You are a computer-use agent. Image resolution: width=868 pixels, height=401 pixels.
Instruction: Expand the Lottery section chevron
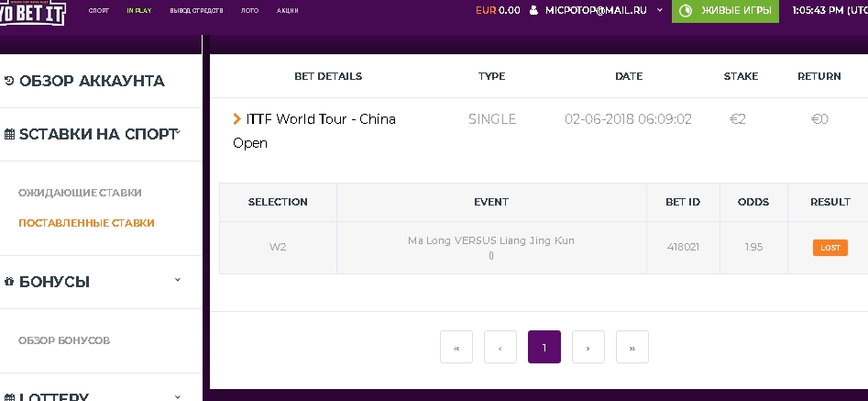click(178, 396)
